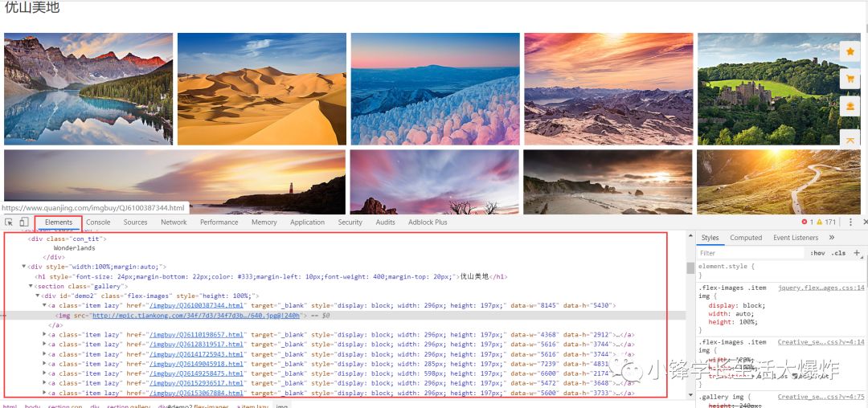868x408 pixels.
Task: Click the mountain lake reflection thumbnail
Action: click(x=88, y=89)
